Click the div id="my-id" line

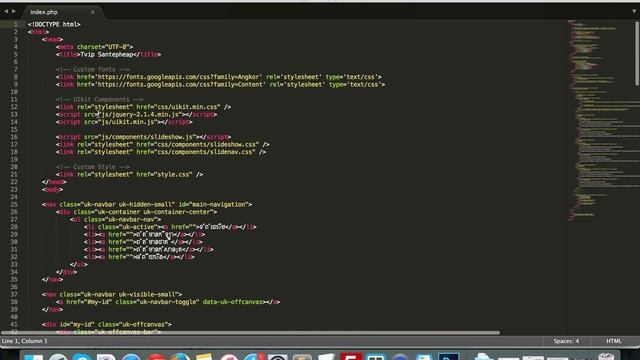tap(107, 324)
